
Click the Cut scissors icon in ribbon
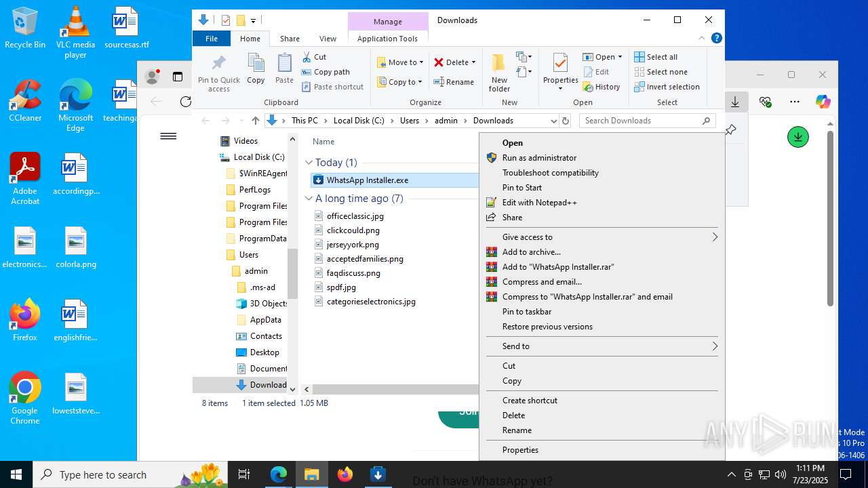(x=307, y=57)
